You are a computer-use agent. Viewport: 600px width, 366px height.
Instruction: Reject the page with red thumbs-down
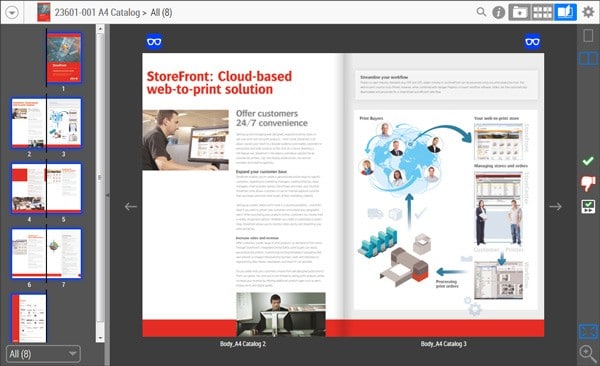pyautogui.click(x=588, y=183)
